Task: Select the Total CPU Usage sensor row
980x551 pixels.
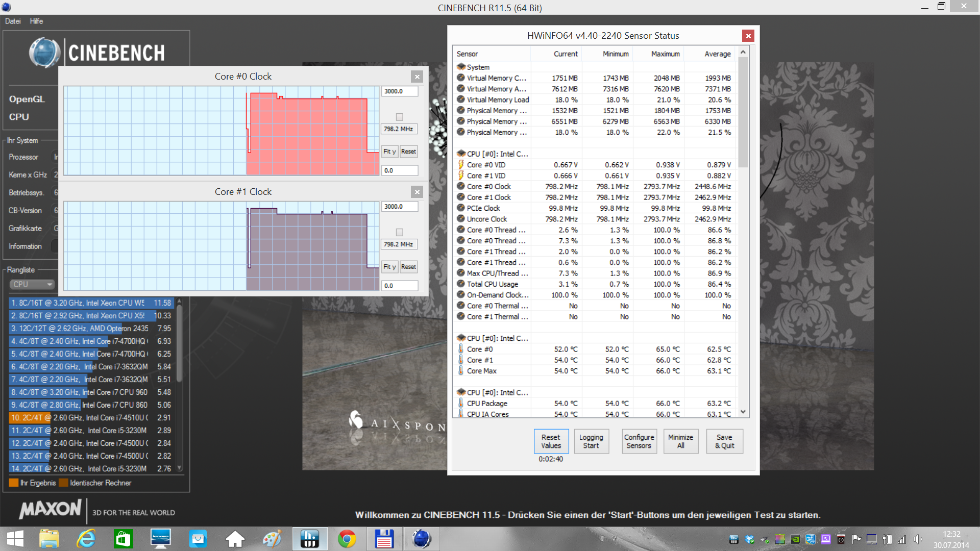Action: [x=595, y=284]
